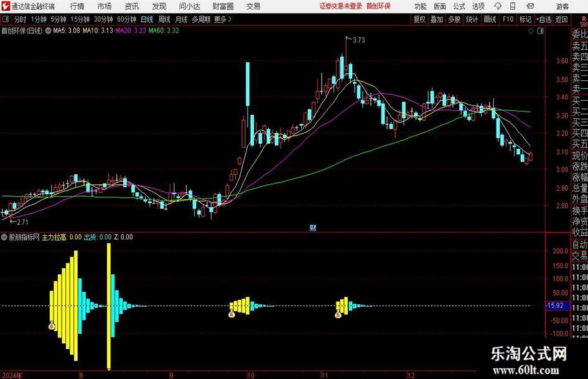
Task: Click the MA60: 3.32 value
Action: coord(164,30)
